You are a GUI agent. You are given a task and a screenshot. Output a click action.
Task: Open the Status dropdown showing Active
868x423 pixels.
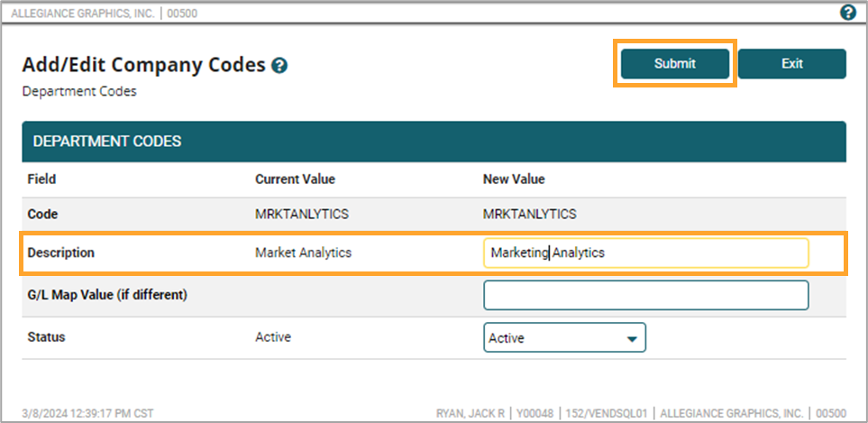564,337
